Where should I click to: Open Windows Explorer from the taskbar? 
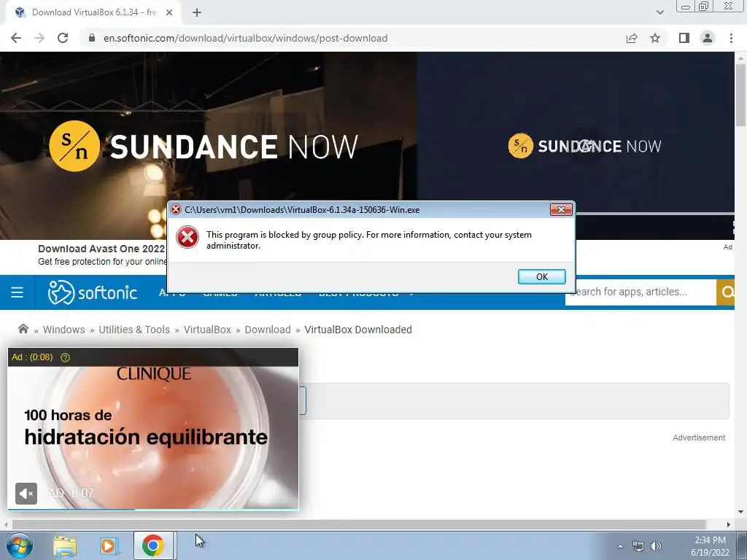coord(65,546)
